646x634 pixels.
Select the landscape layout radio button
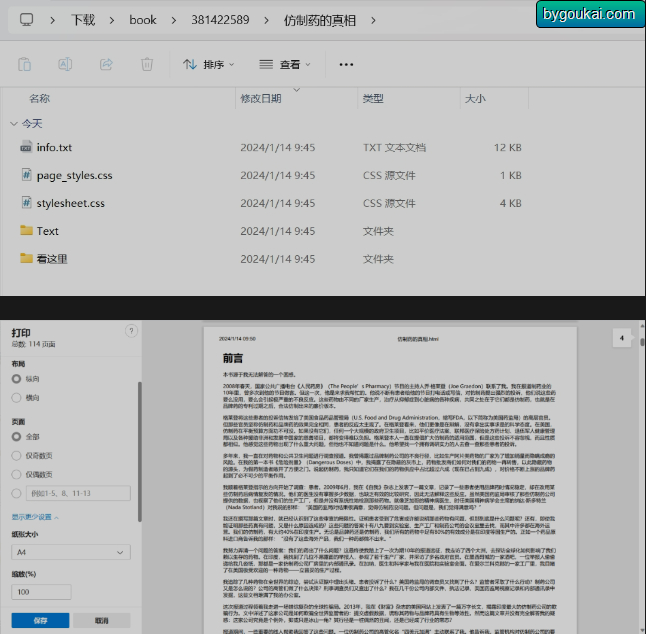(16, 398)
